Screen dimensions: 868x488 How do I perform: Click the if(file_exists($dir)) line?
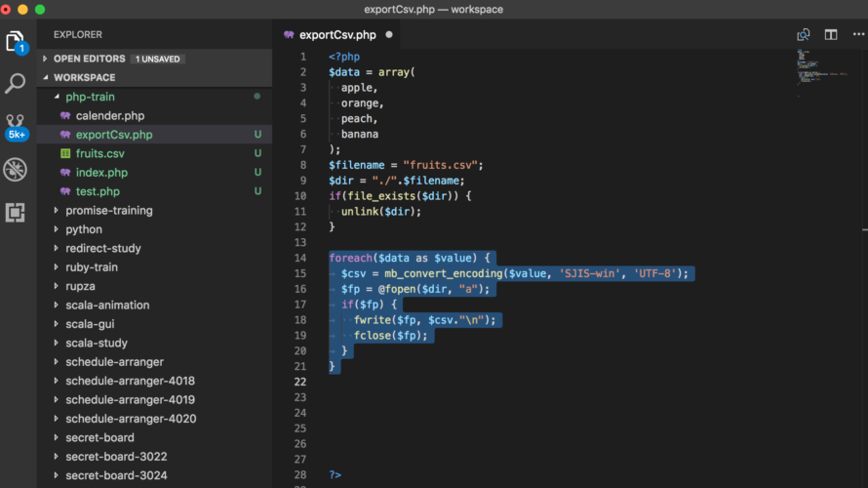coord(400,196)
